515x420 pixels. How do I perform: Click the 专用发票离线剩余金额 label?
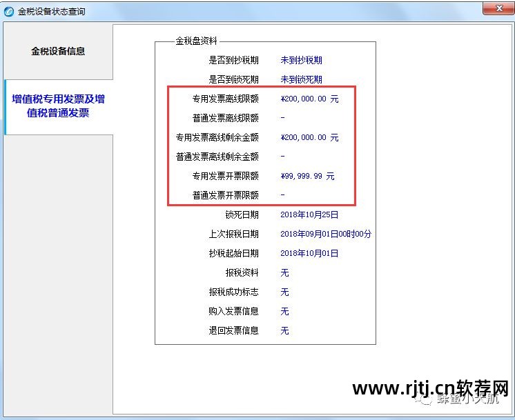pos(217,137)
